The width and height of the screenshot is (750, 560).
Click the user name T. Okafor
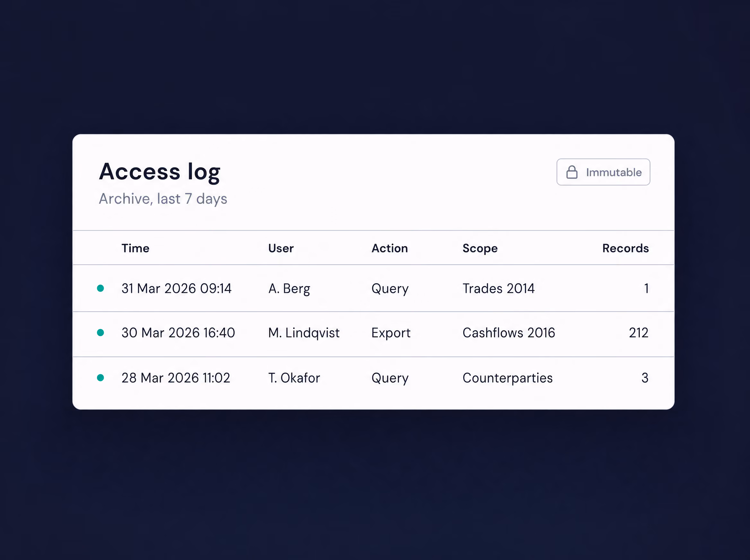pyautogui.click(x=294, y=378)
